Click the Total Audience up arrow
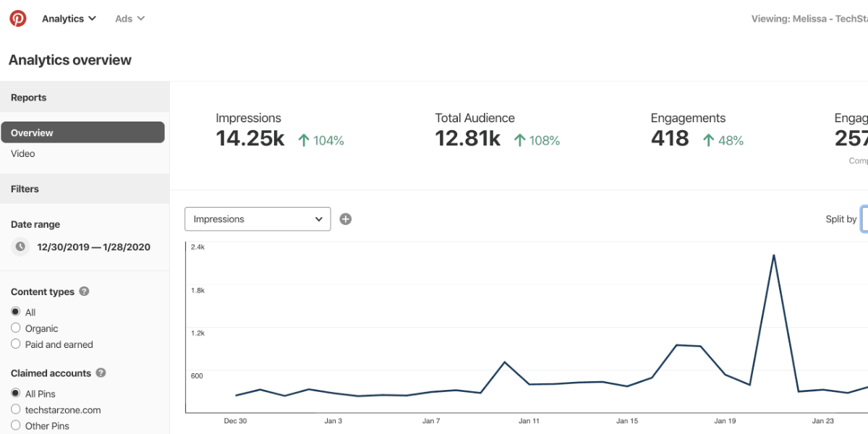 (x=519, y=140)
